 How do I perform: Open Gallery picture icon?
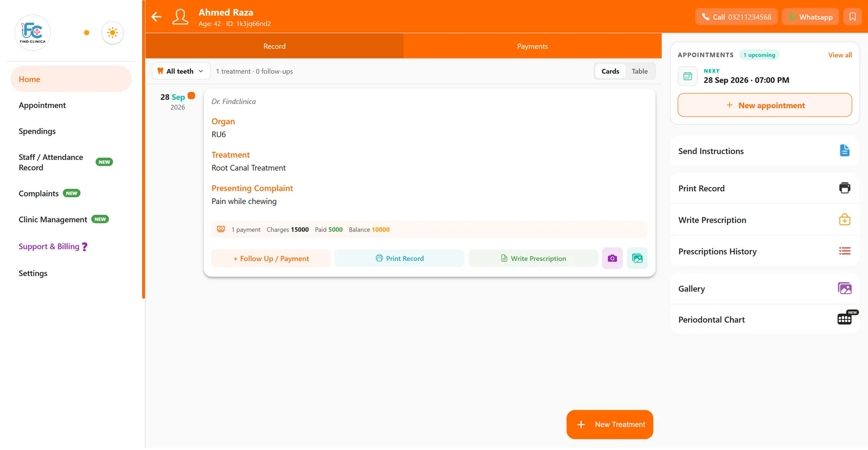[x=845, y=288]
